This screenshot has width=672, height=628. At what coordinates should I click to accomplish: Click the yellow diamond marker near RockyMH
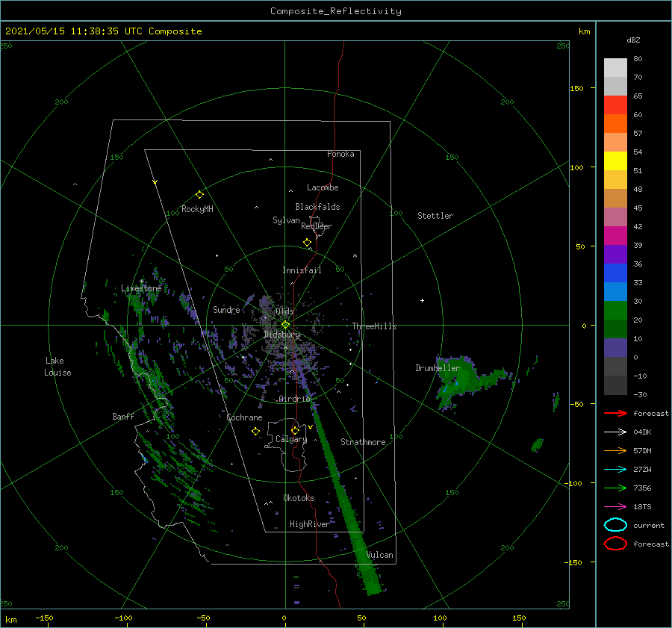[199, 195]
